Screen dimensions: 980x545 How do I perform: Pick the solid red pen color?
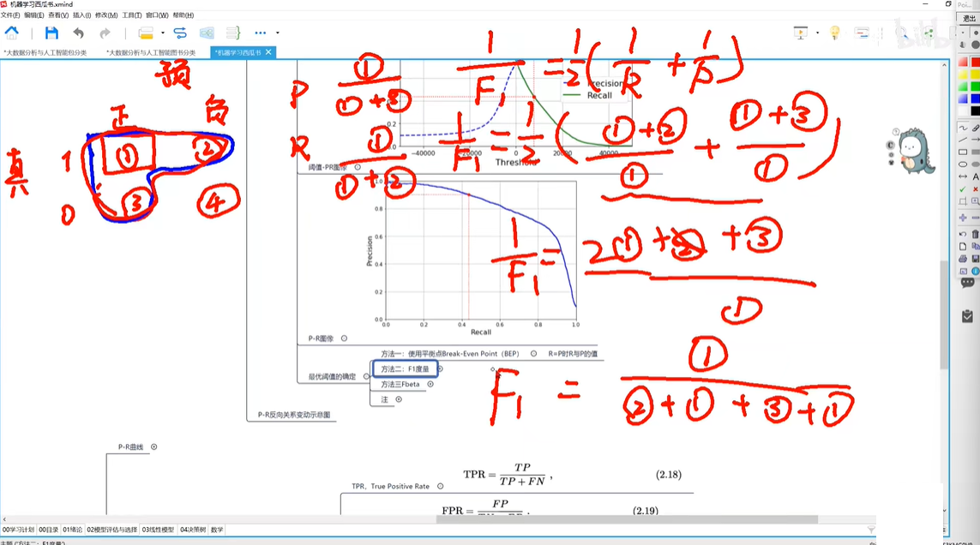pos(975,62)
